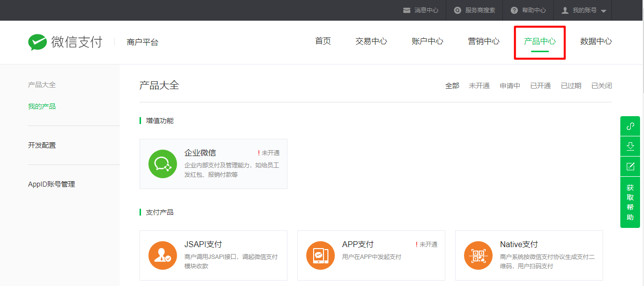Filter products by 申请中
Viewport: 644px width, 286px height.
[510, 86]
